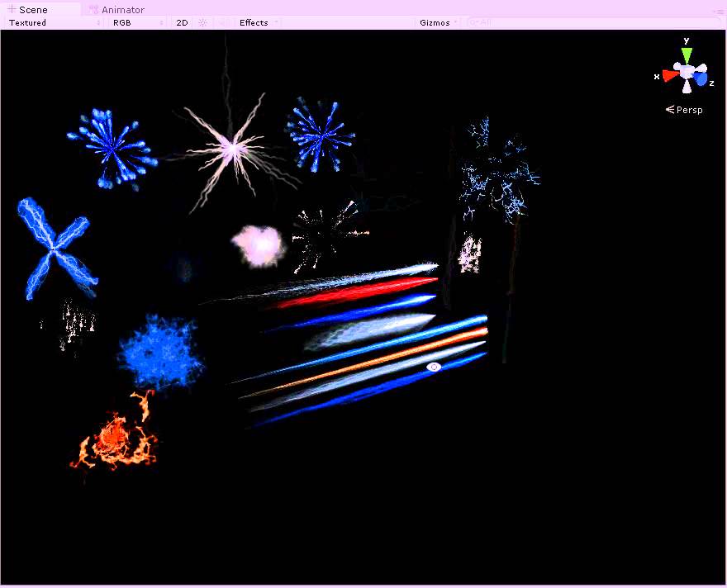The height and width of the screenshot is (588, 727).
Task: Expand the Effects dropdown arrow
Action: click(276, 22)
